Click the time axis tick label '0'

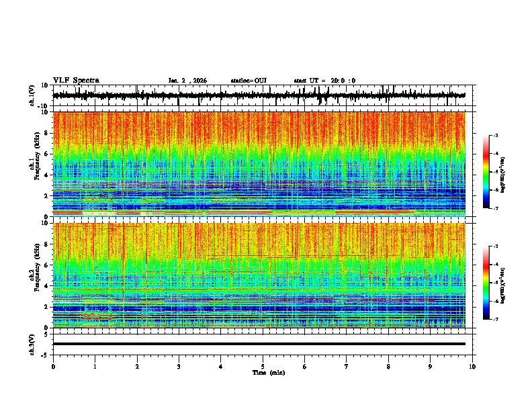point(53,367)
